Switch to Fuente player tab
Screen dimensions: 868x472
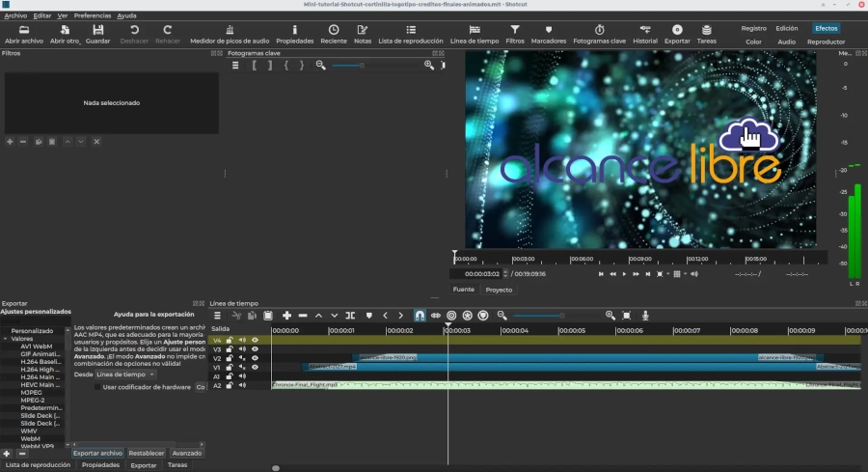click(463, 290)
